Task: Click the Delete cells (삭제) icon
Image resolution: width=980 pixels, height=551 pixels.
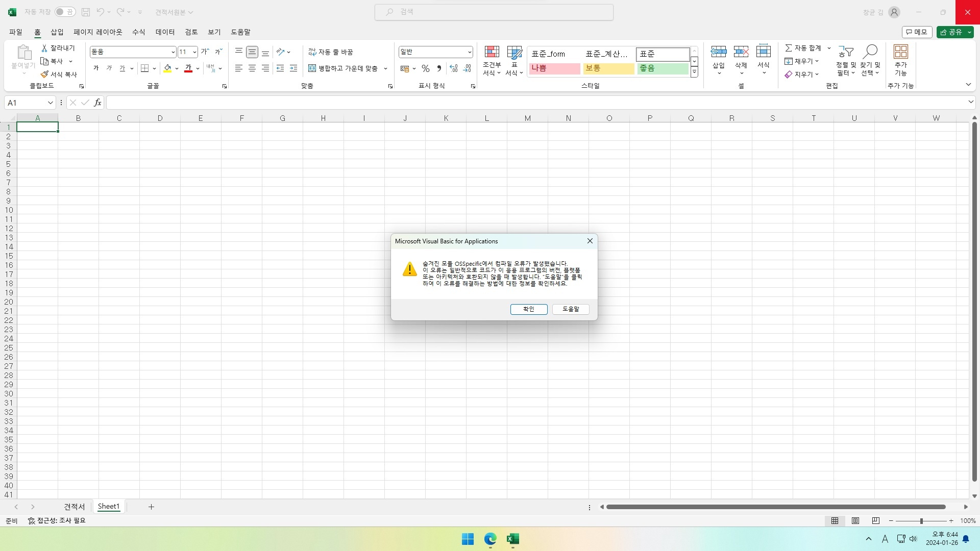Action: coord(741,52)
